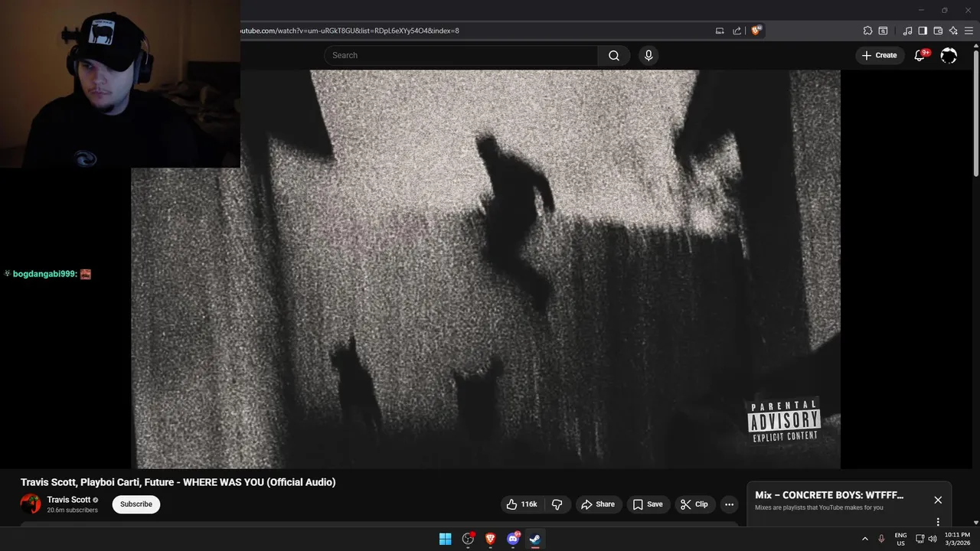The image size is (980, 551).
Task: Open the browser hamburger main menu
Action: [x=969, y=31]
